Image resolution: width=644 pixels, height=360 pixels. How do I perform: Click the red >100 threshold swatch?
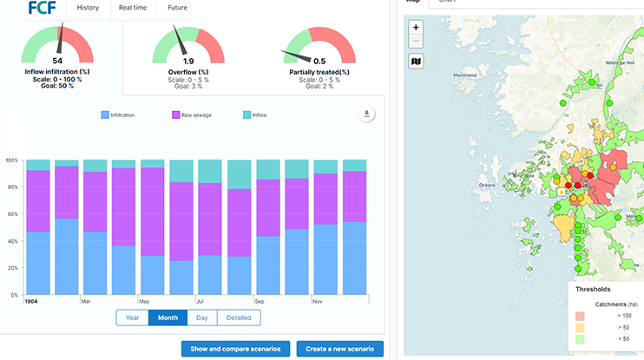579,316
